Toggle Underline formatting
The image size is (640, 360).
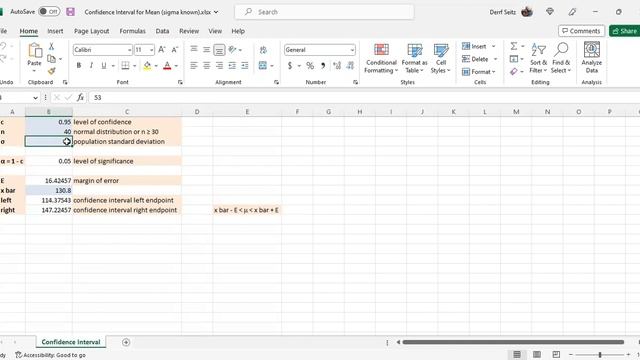point(104,65)
